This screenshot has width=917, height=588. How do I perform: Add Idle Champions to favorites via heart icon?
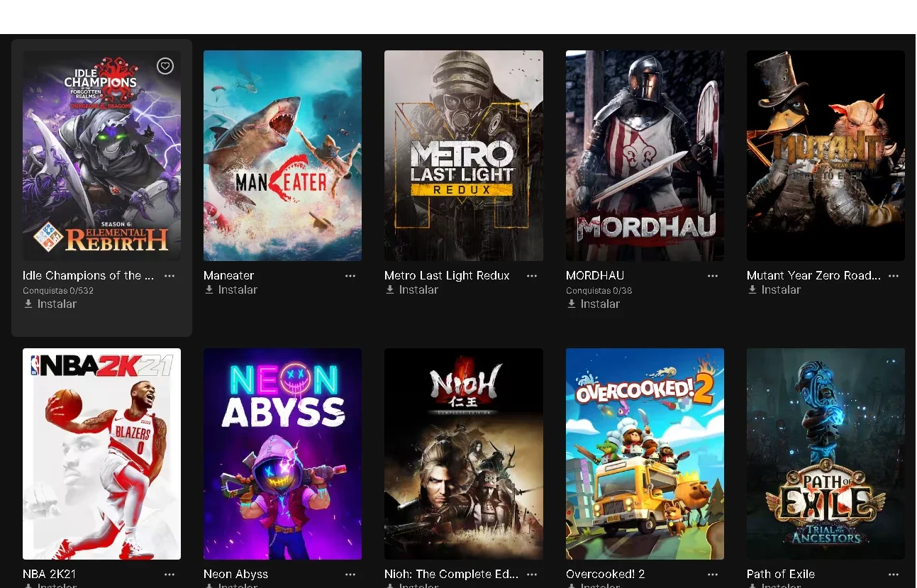(x=165, y=66)
